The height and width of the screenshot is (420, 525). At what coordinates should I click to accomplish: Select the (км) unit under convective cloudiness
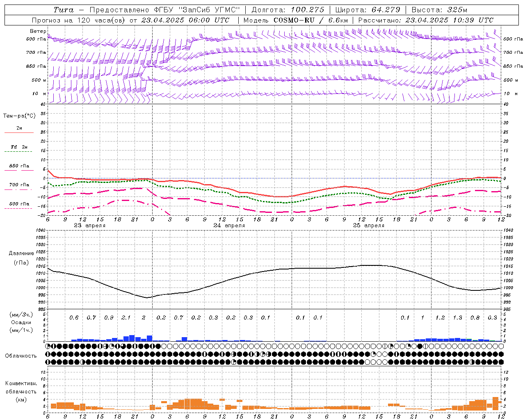click(x=21, y=399)
